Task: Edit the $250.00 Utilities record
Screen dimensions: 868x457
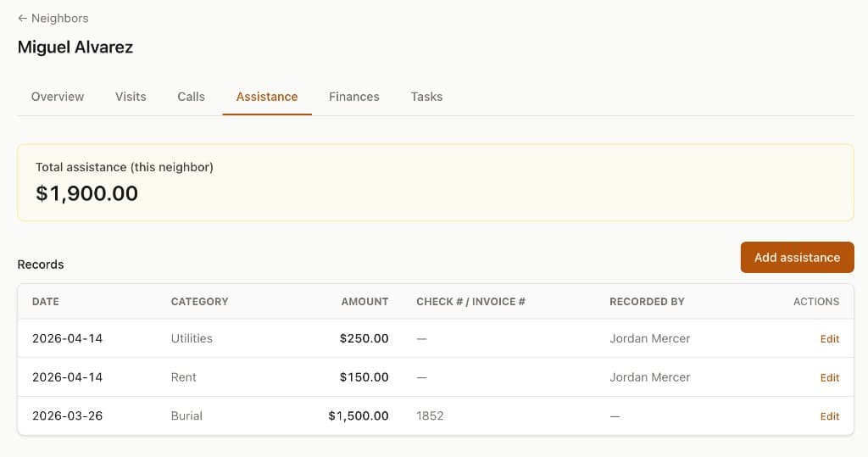Action: point(829,338)
